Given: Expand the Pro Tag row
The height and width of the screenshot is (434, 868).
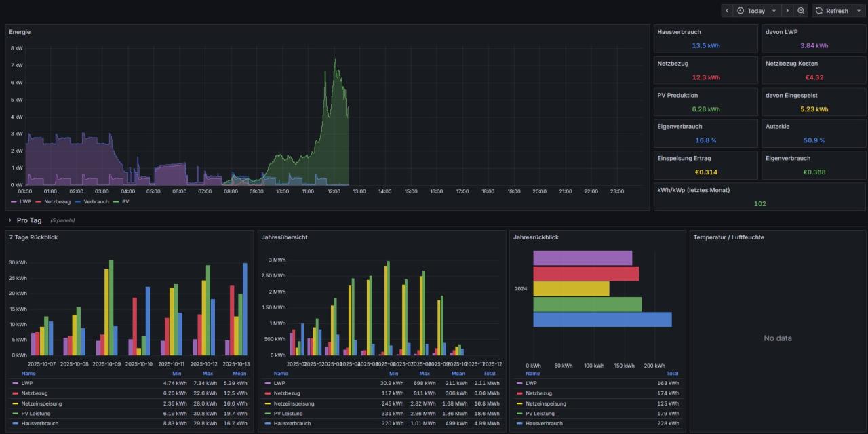Looking at the screenshot, I should click(x=10, y=220).
